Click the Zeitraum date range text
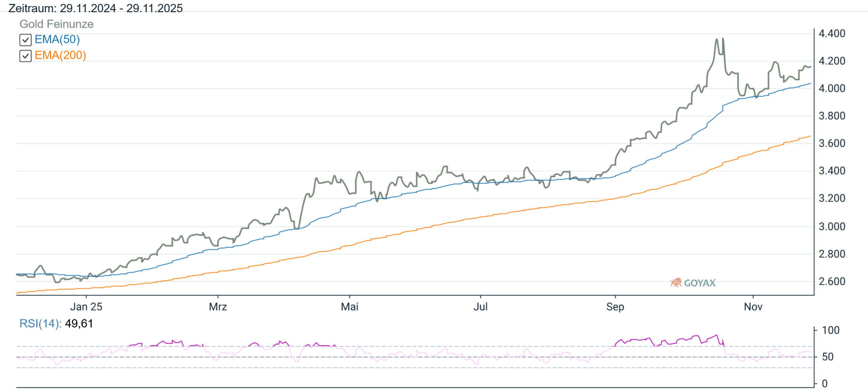Image resolution: width=868 pixels, height=391 pixels. pos(95,8)
